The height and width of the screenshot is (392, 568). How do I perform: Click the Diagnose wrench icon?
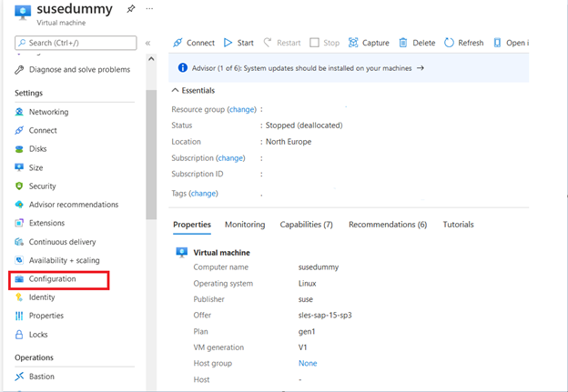pyautogui.click(x=19, y=69)
